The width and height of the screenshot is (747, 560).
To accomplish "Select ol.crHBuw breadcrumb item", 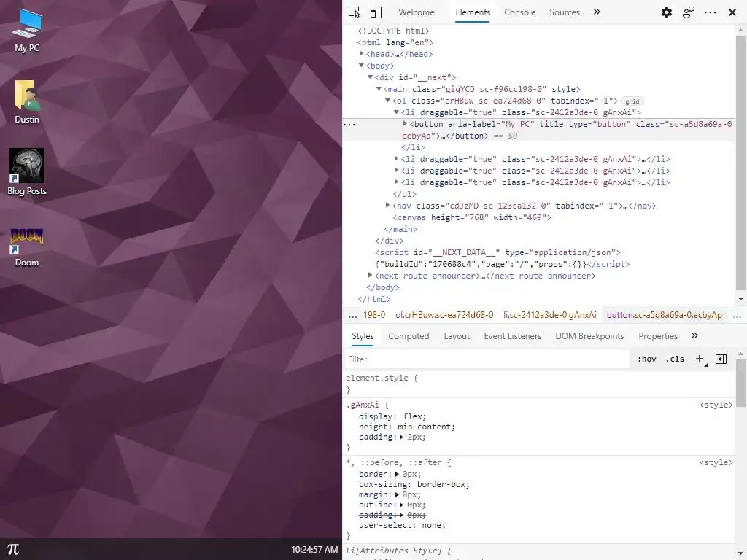I will [x=444, y=315].
